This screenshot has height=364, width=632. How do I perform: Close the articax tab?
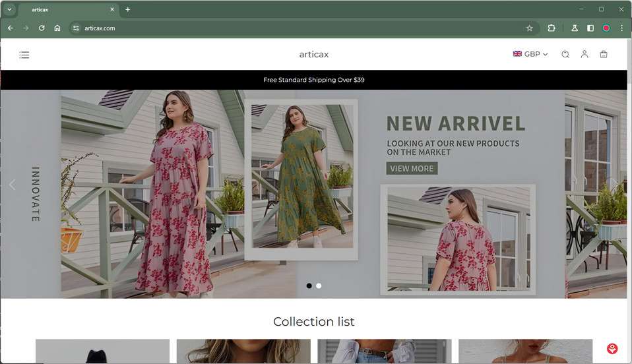(112, 9)
